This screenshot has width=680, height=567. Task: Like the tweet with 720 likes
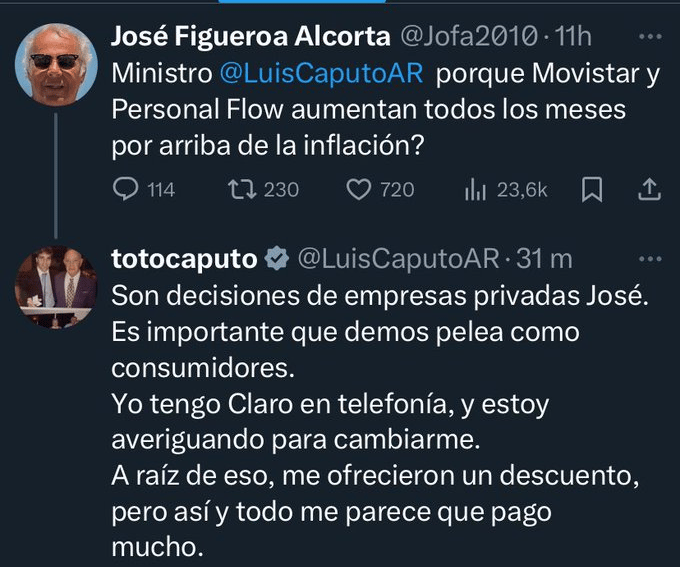(x=380, y=190)
